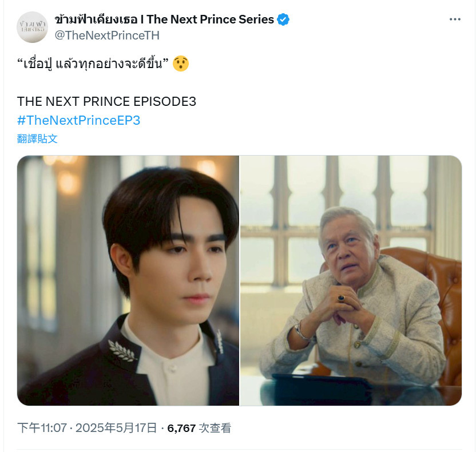Open the left photo of the dark-haired man
Image resolution: width=476 pixels, height=452 pixels.
(x=128, y=280)
